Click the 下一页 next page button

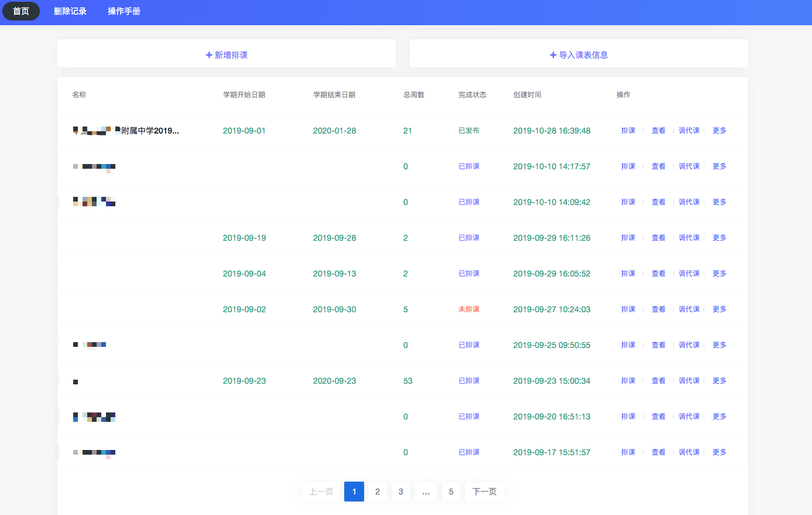coord(484,492)
